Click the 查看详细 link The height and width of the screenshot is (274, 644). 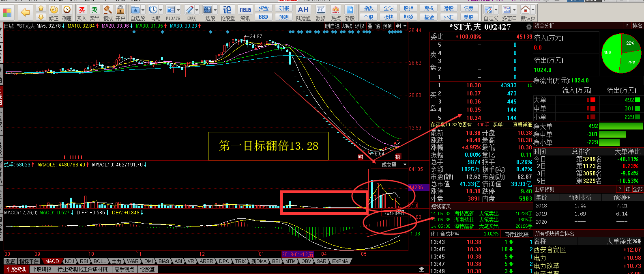pyautogui.click(x=522, y=125)
